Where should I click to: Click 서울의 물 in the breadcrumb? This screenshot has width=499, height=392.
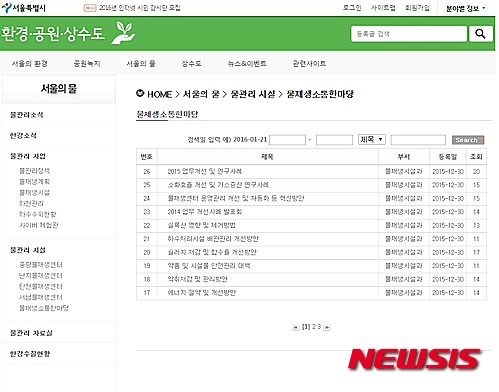[201, 94]
